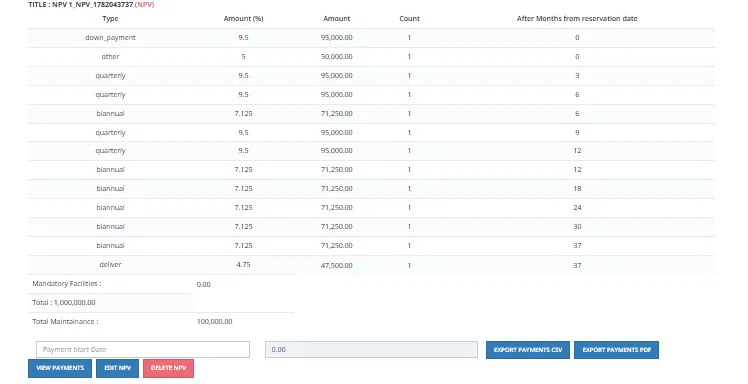Click the disabled 0.00 amount field
Viewport: 748px width, 384px height.
pyautogui.click(x=371, y=349)
